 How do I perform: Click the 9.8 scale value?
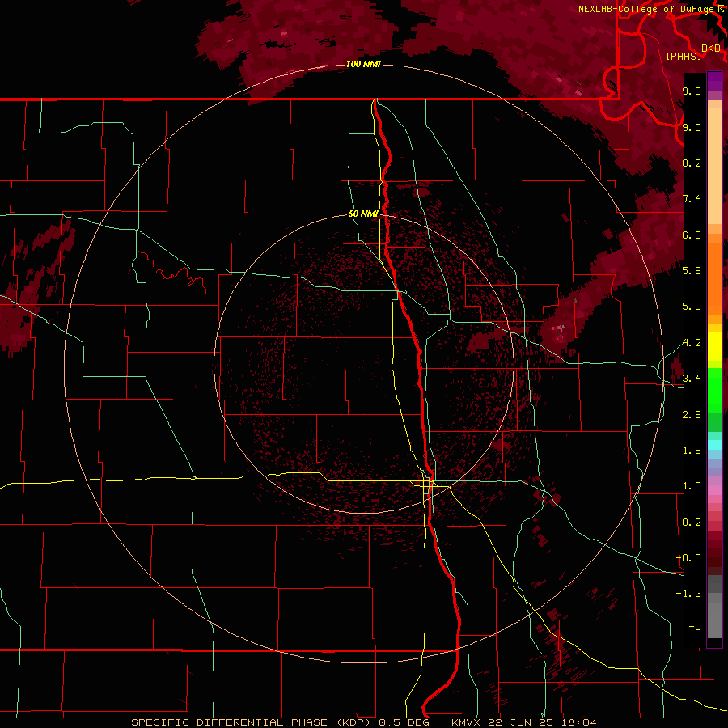tap(692, 91)
